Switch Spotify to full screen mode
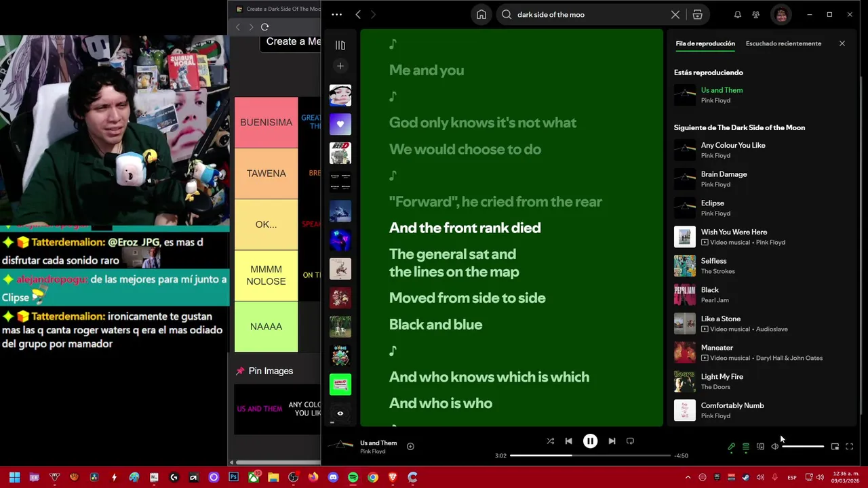This screenshot has width=868, height=488. tap(849, 447)
